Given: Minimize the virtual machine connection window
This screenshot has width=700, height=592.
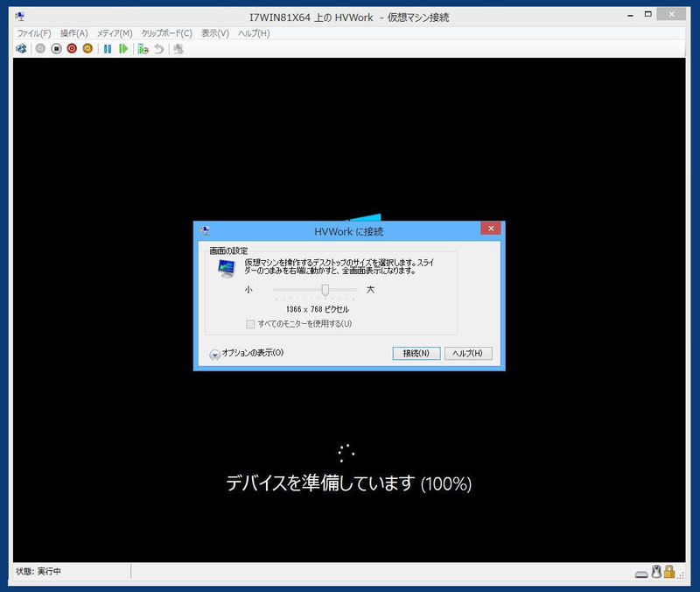Looking at the screenshot, I should pos(630,16).
